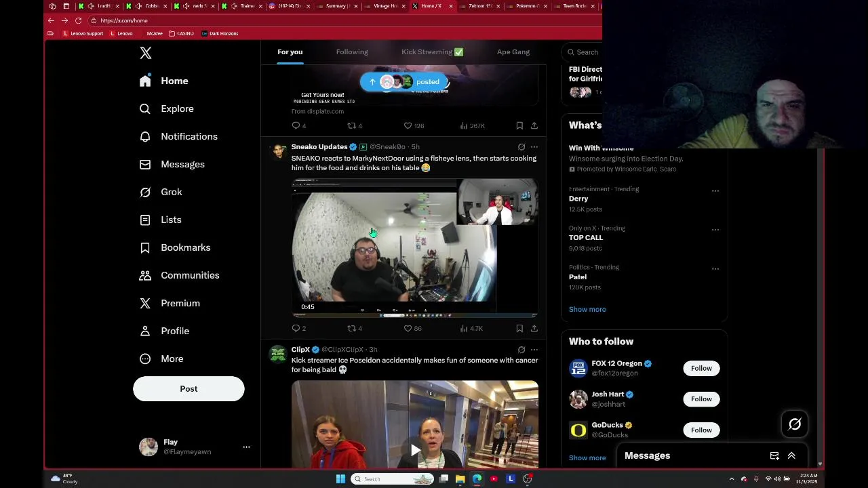
Task: Open the More menu in sidebar
Action: (161, 359)
